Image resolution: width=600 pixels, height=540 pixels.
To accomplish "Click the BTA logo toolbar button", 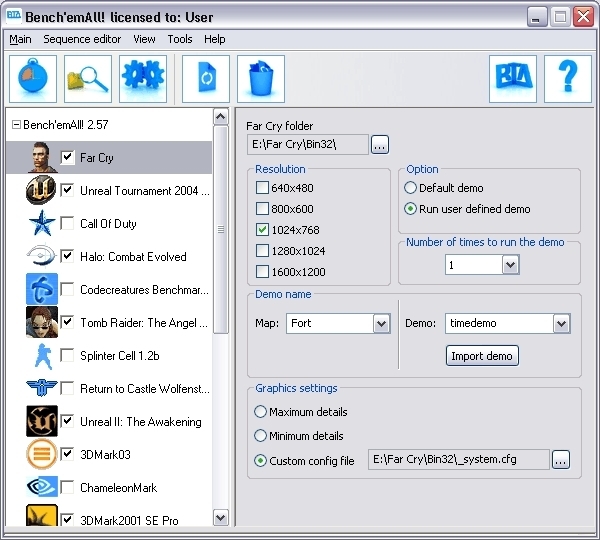I will click(513, 79).
